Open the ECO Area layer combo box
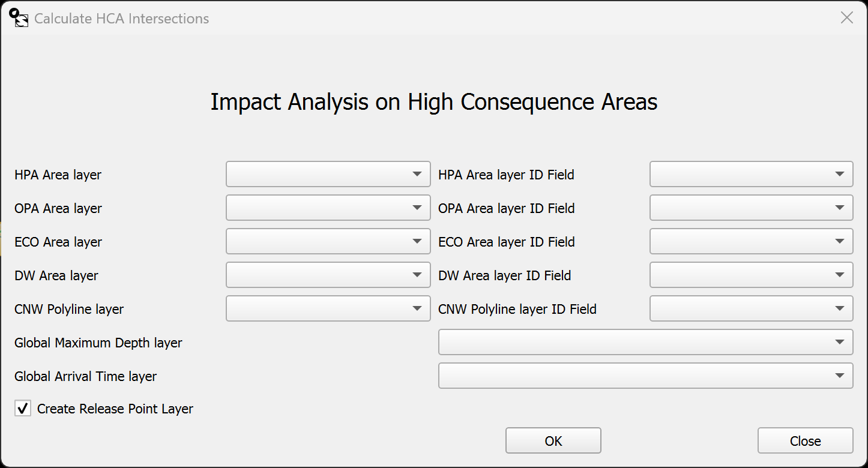868x468 pixels. coord(328,241)
